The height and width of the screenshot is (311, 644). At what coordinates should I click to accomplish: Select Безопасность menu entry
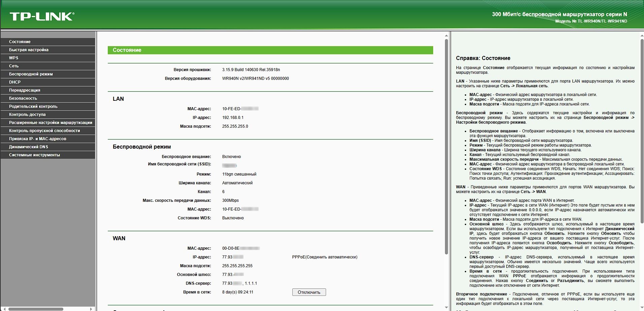pos(48,98)
